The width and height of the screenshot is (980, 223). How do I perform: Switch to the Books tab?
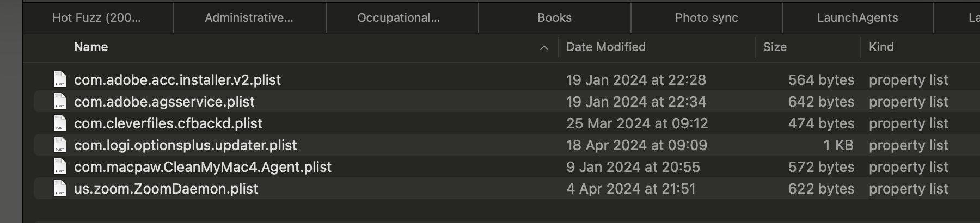(554, 18)
